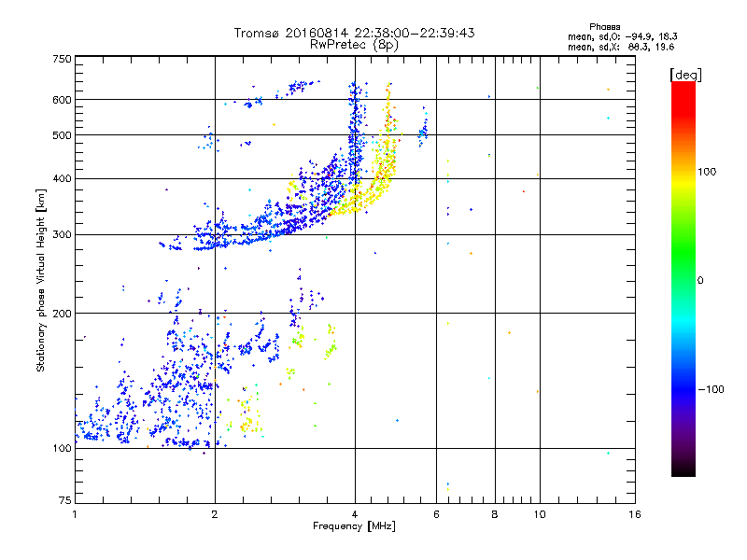Click the y-axis label '500'
The height and width of the screenshot is (560, 747).
(62, 135)
